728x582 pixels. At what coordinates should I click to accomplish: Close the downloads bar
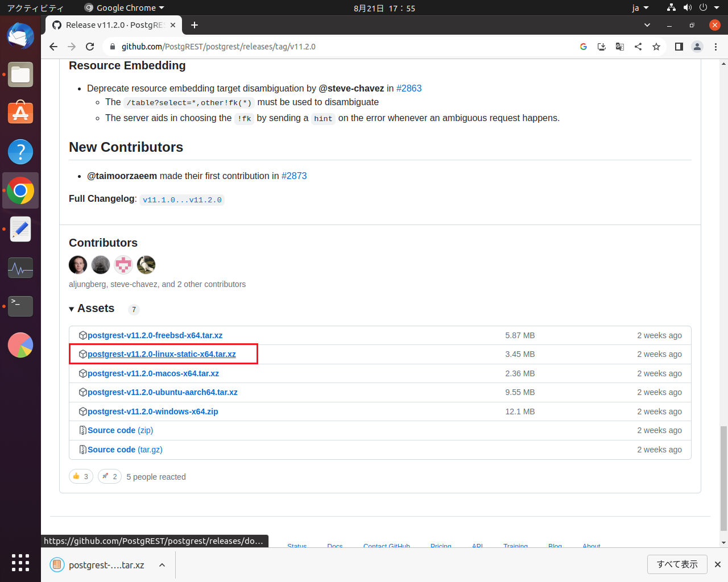tap(718, 564)
